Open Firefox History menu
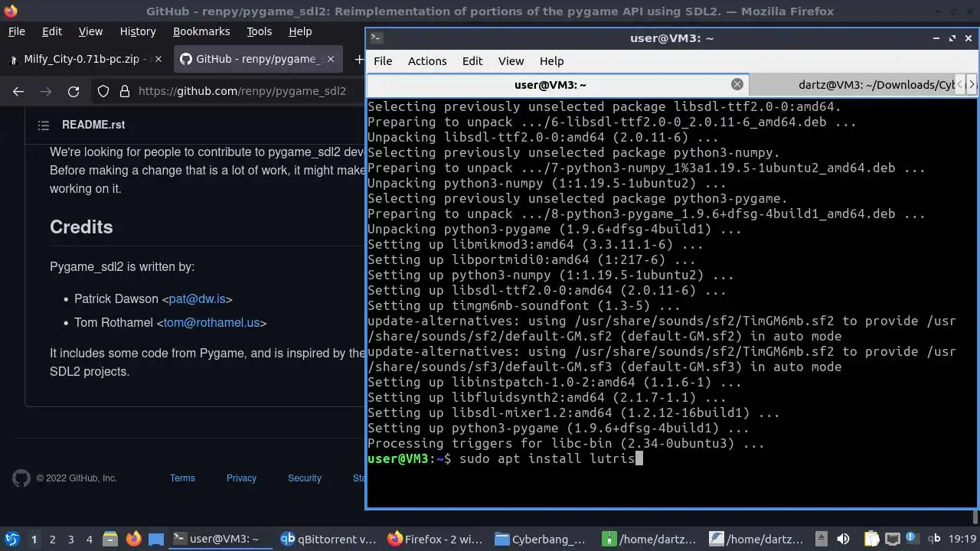 (x=138, y=31)
